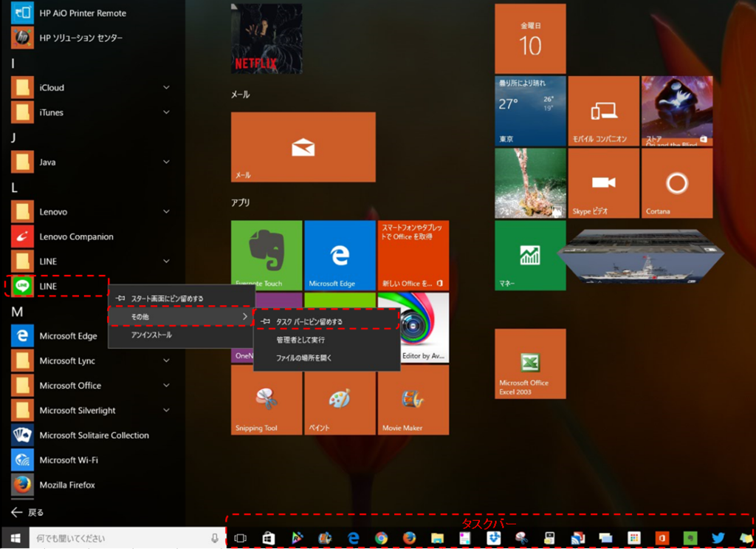Click the letter I group header

click(x=13, y=64)
